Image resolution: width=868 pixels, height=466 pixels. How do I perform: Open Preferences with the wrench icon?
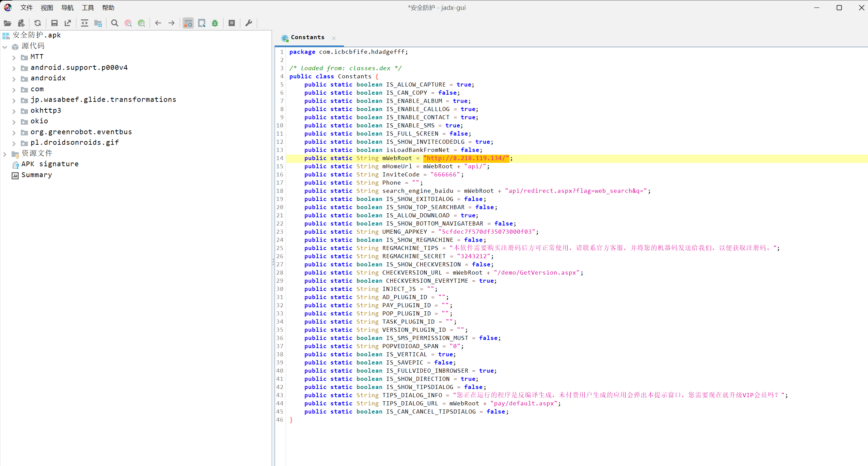pyautogui.click(x=249, y=23)
